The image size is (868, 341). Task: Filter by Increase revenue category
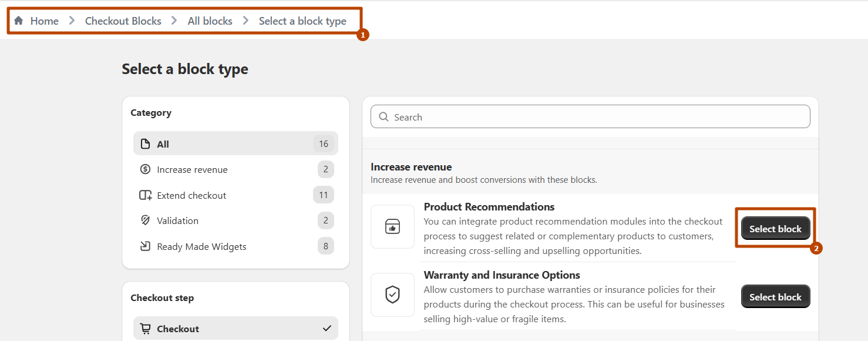(192, 169)
